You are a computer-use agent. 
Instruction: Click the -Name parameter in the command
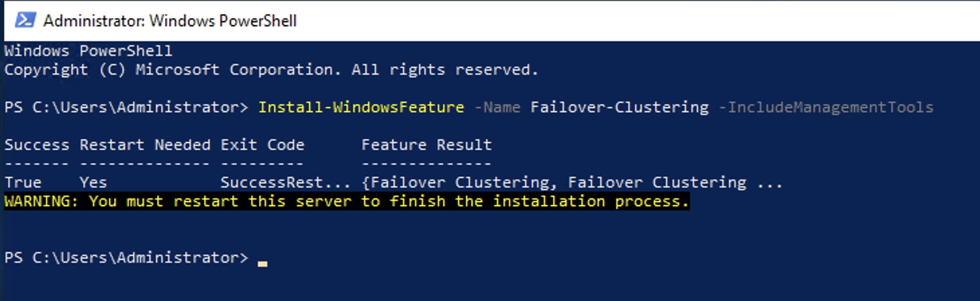click(497, 107)
